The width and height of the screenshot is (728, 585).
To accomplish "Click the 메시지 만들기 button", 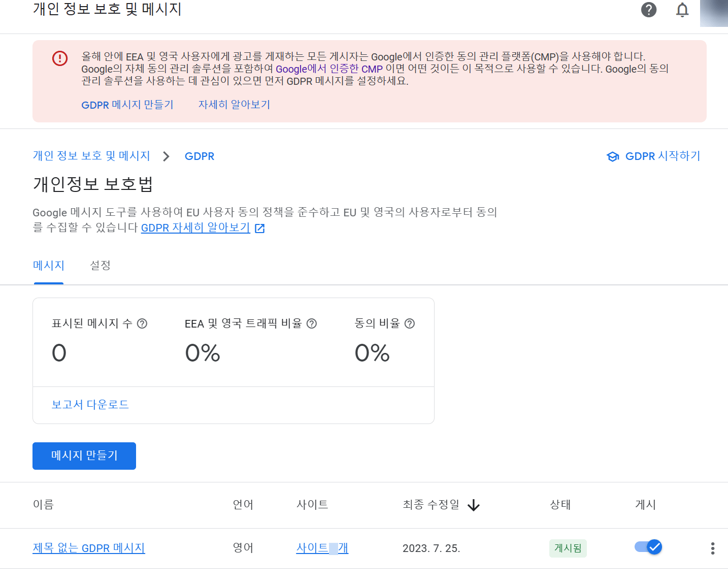I will [x=84, y=456].
